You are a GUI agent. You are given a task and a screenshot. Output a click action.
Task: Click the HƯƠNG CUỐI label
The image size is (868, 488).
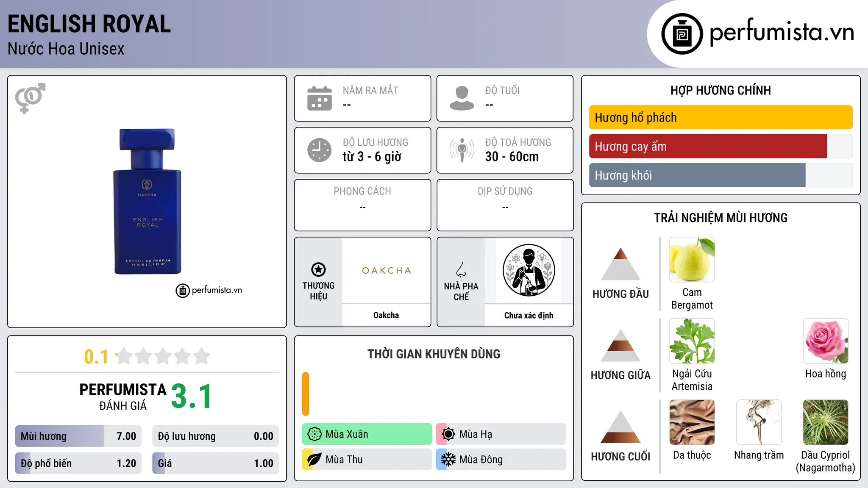pyautogui.click(x=620, y=457)
